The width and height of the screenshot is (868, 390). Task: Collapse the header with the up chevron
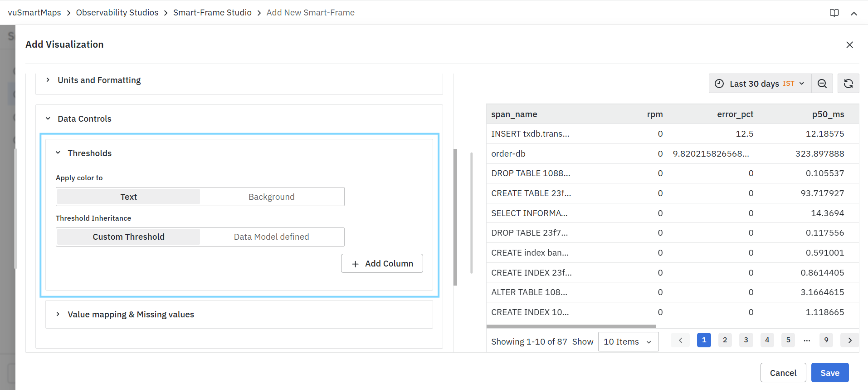point(854,13)
